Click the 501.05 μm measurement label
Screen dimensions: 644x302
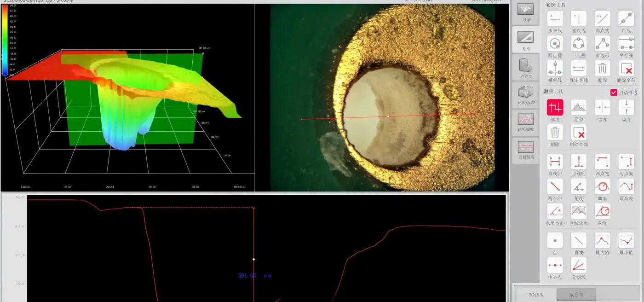pos(255,275)
